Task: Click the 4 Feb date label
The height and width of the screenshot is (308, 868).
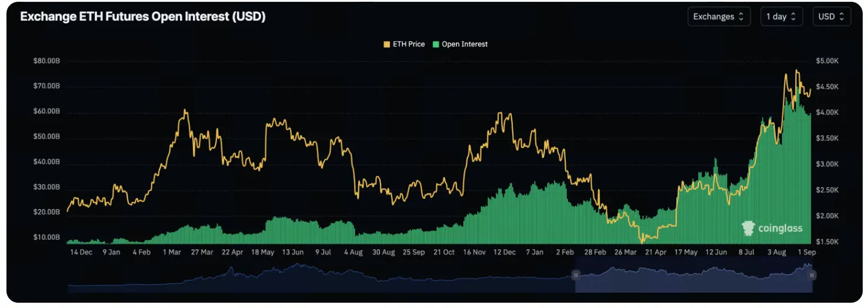Action: [x=142, y=252]
